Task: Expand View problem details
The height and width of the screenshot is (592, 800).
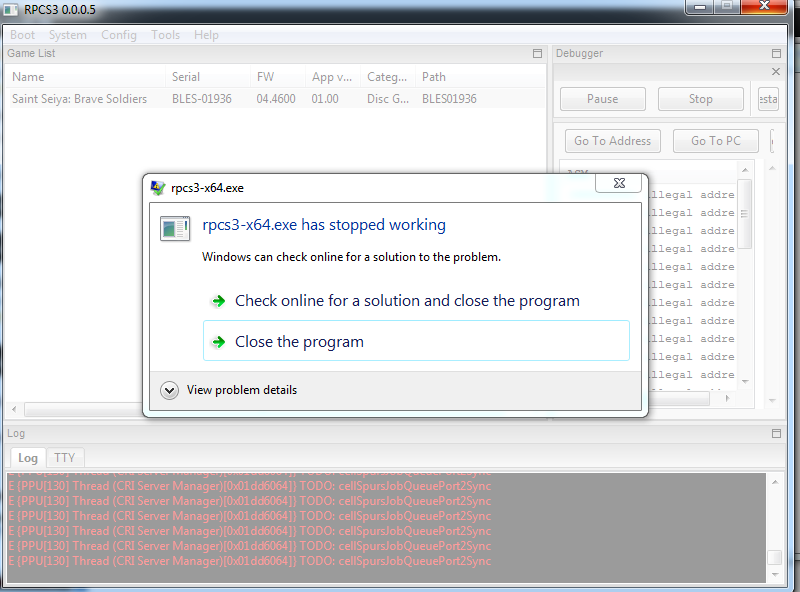Action: coord(229,390)
